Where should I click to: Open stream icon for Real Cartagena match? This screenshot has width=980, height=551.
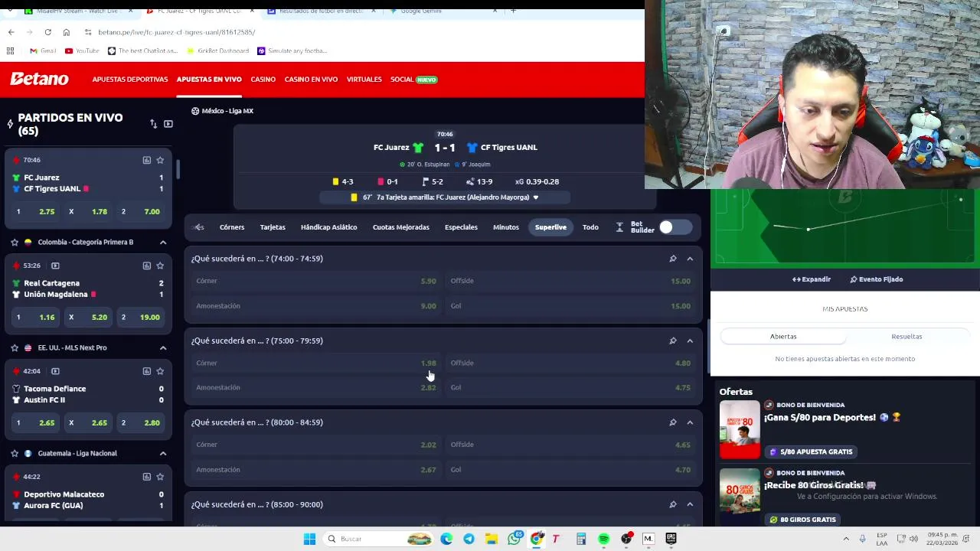pos(55,266)
